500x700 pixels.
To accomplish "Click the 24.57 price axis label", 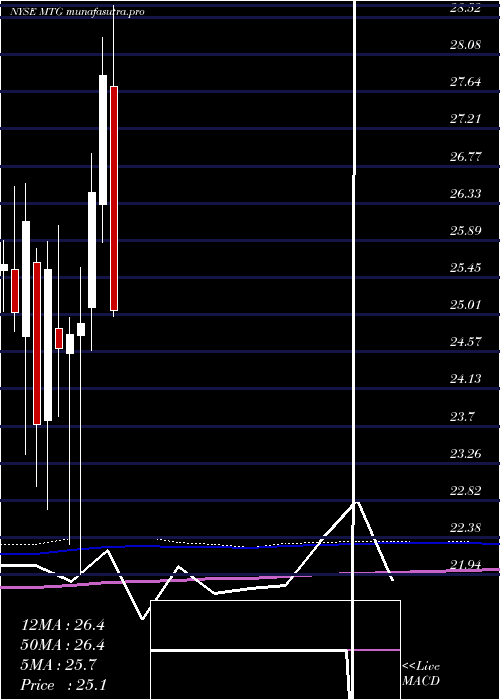I will point(465,342).
